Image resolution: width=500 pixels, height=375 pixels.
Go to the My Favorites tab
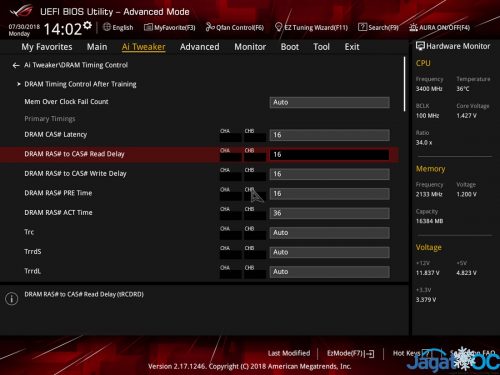click(x=47, y=47)
